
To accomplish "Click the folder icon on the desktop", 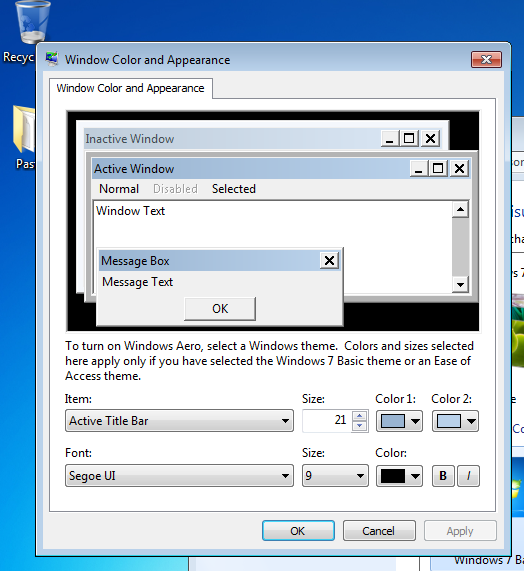I will coord(24,129).
